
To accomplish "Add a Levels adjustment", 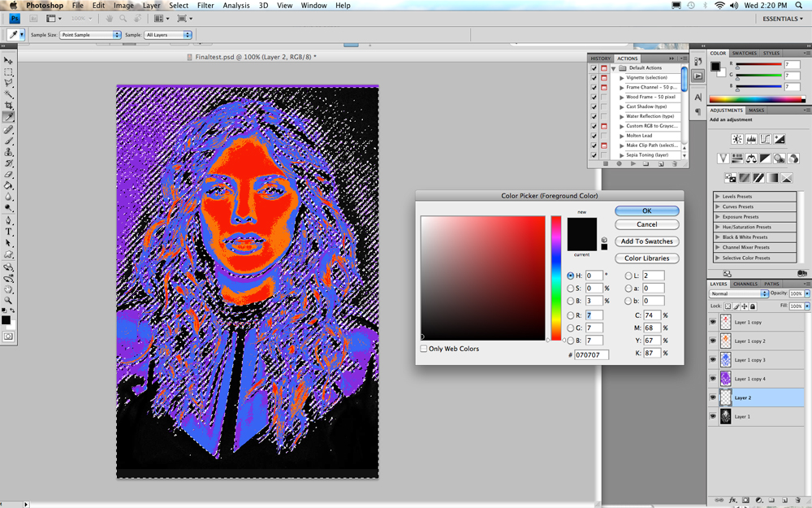I will [x=751, y=139].
